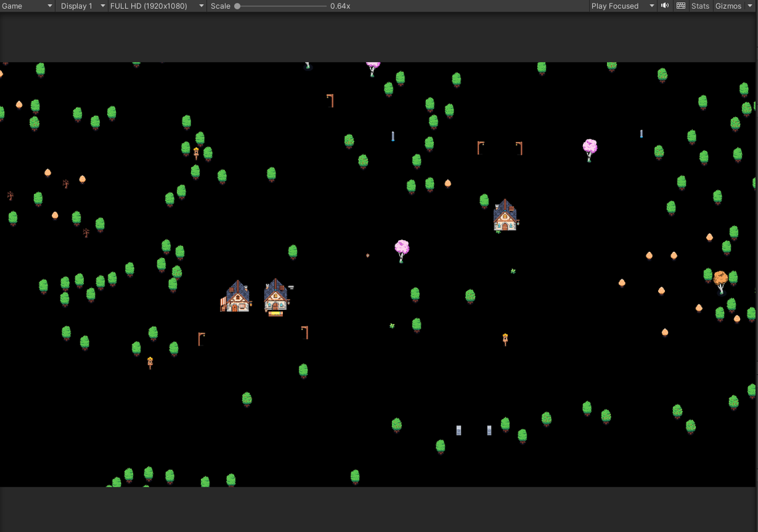This screenshot has height=532, width=758.
Task: Click the orange autumn tree sprite
Action: [720, 282]
